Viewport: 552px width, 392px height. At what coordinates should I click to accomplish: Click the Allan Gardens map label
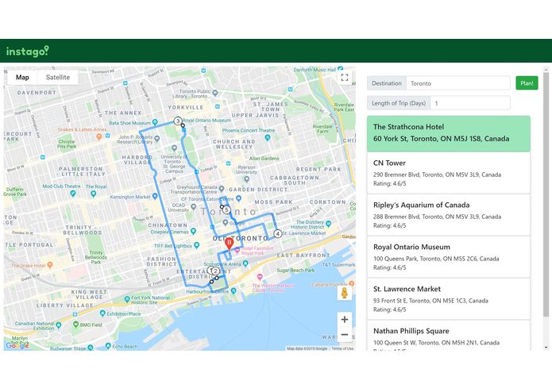(264, 159)
